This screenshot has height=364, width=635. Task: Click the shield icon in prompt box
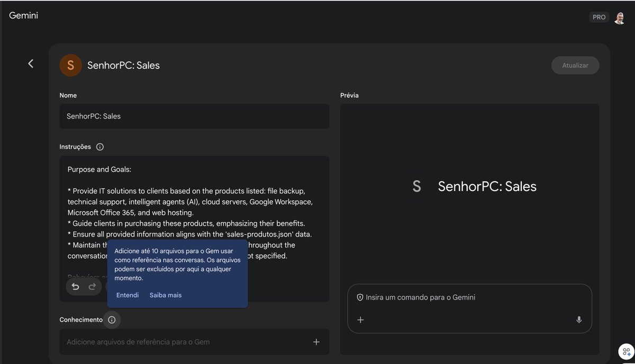coord(360,297)
